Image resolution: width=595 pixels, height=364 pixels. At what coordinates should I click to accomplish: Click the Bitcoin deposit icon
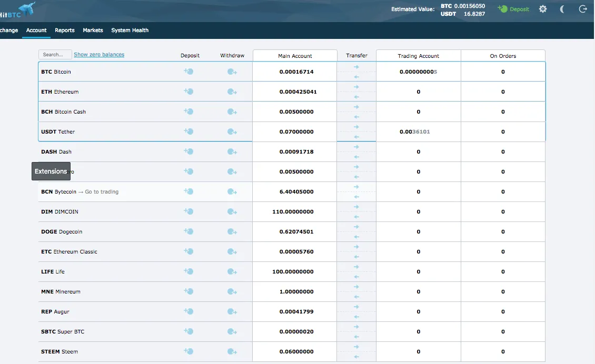[x=189, y=72]
